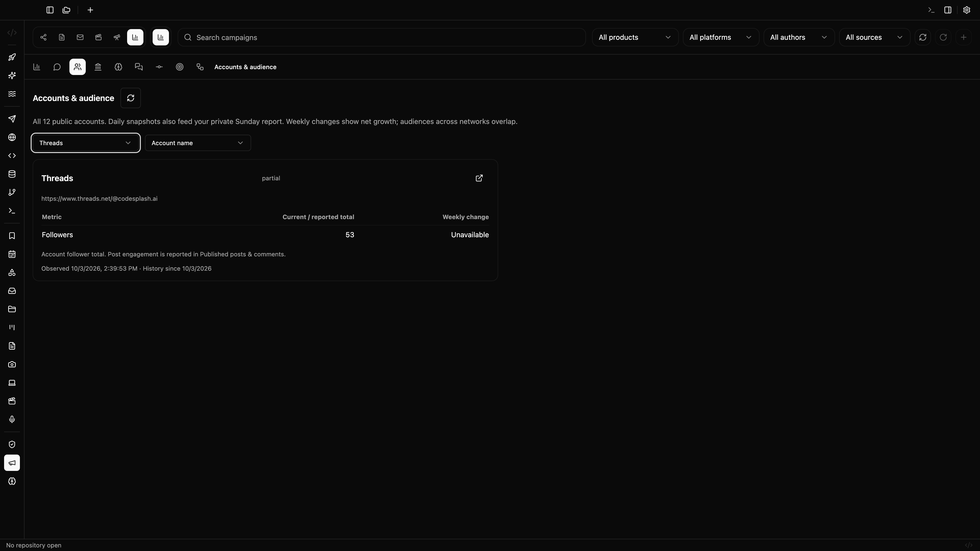Open the chat messages icon tab
The height and width of the screenshot is (551, 980).
(139, 67)
